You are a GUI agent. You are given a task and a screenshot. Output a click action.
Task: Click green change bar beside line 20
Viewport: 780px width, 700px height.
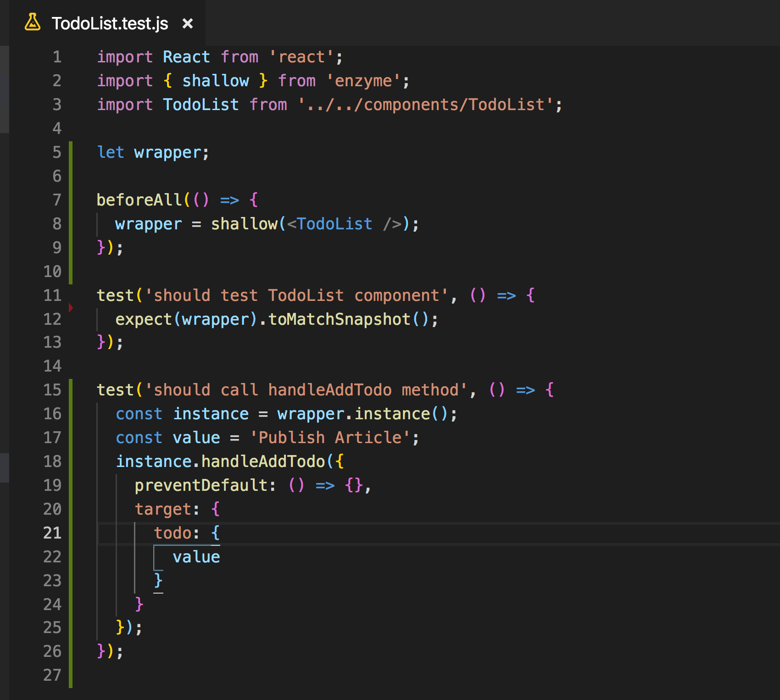71,509
